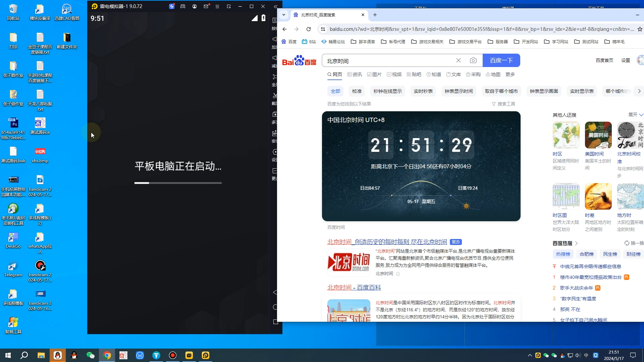Clear the Baidu search box text

point(459,60)
